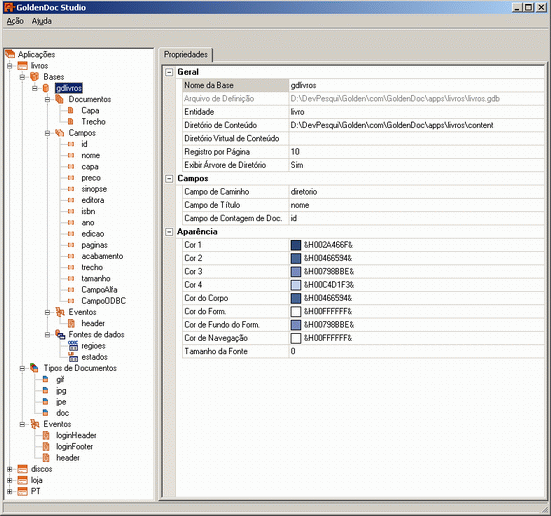Collapse the Tipos de Documentos node

tap(22, 368)
